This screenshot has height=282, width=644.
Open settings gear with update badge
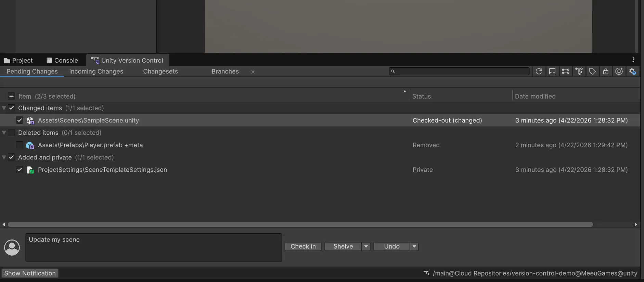tap(632, 71)
